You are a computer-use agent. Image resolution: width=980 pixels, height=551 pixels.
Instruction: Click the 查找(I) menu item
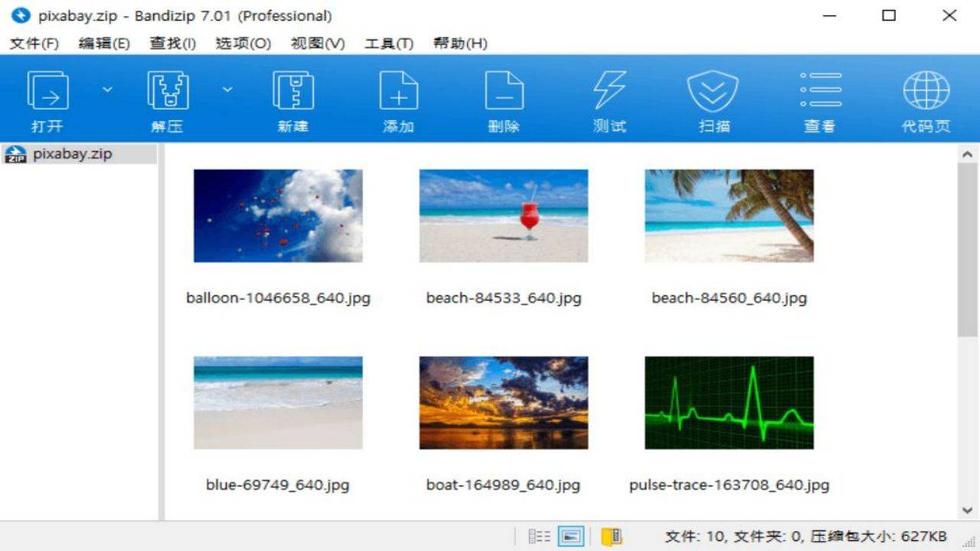171,44
